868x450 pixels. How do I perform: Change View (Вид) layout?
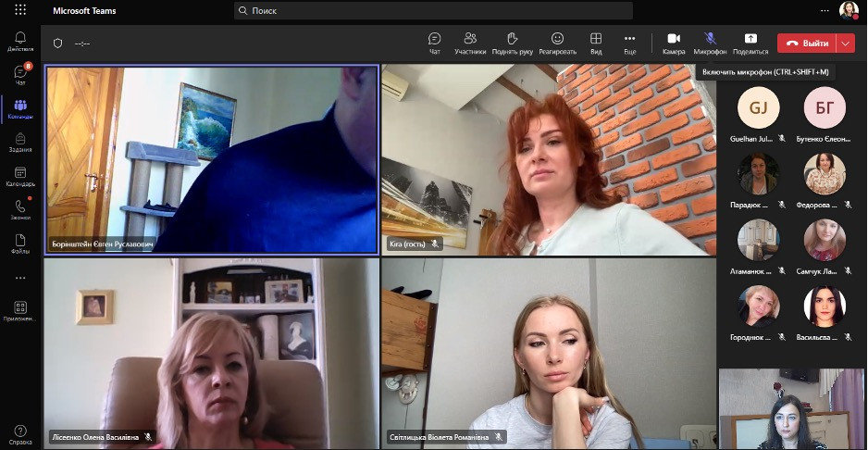tap(596, 44)
